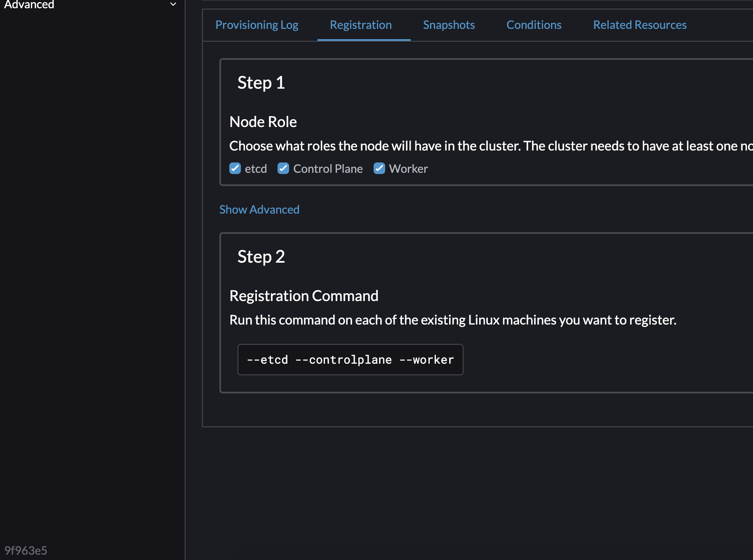This screenshot has height=560, width=753.
Task: Toggle the Worker role checkbox
Action: 379,168
